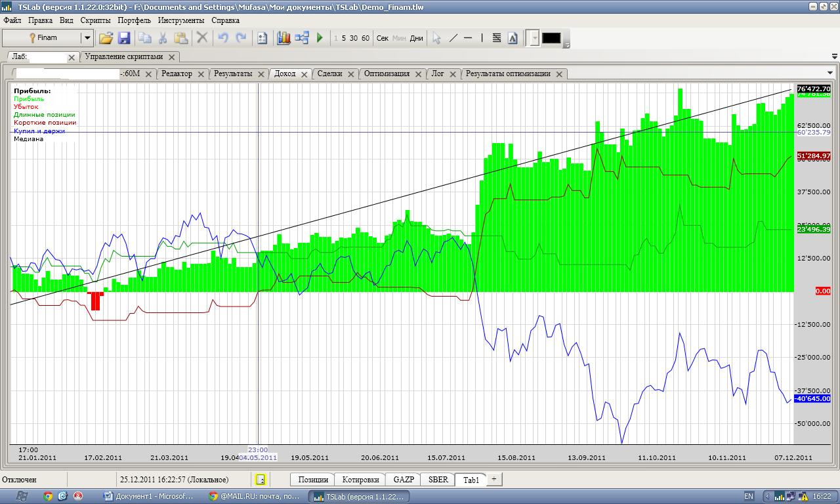Activate the mouse pointer cursor tool

[436, 38]
